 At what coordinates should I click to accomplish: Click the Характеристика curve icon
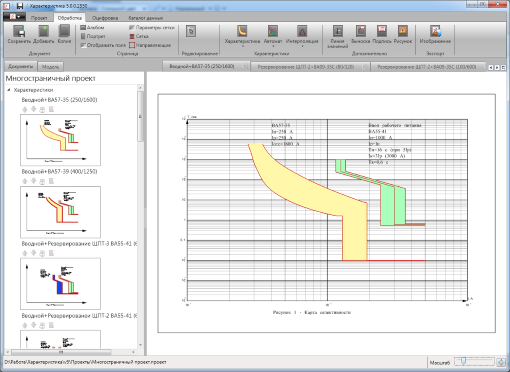242,31
